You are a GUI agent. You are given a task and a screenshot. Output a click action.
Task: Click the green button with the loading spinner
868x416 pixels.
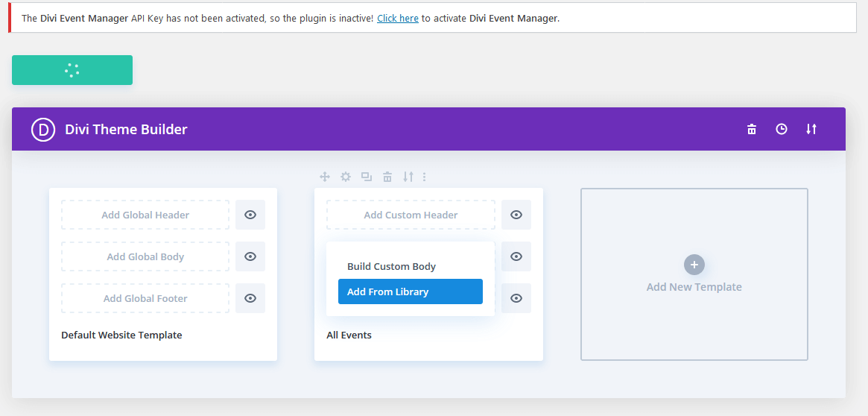72,70
